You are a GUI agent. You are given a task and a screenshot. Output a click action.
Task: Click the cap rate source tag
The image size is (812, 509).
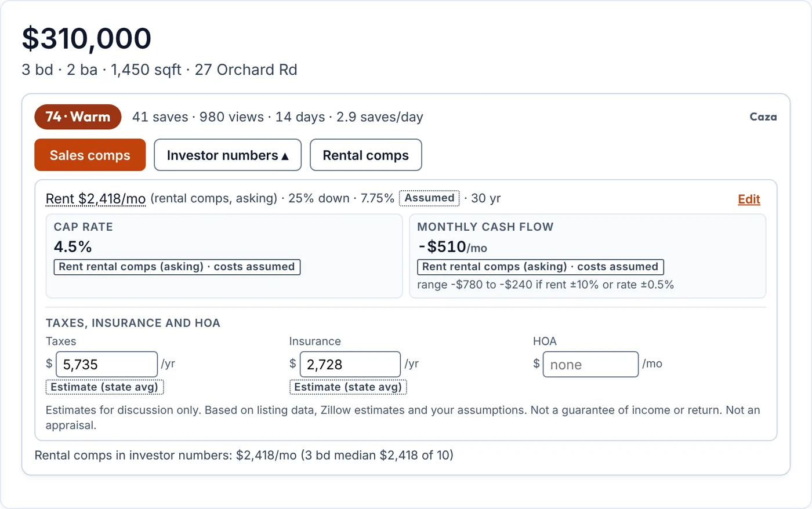click(x=177, y=267)
